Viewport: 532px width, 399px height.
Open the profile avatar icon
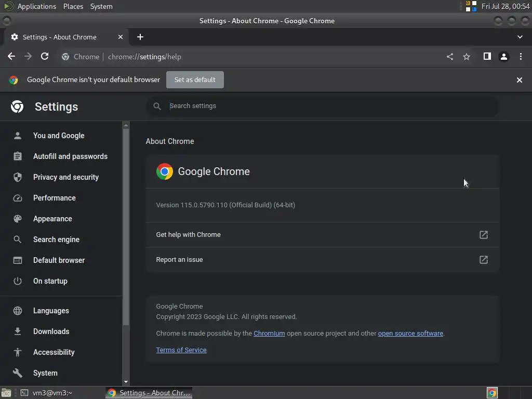[504, 57]
